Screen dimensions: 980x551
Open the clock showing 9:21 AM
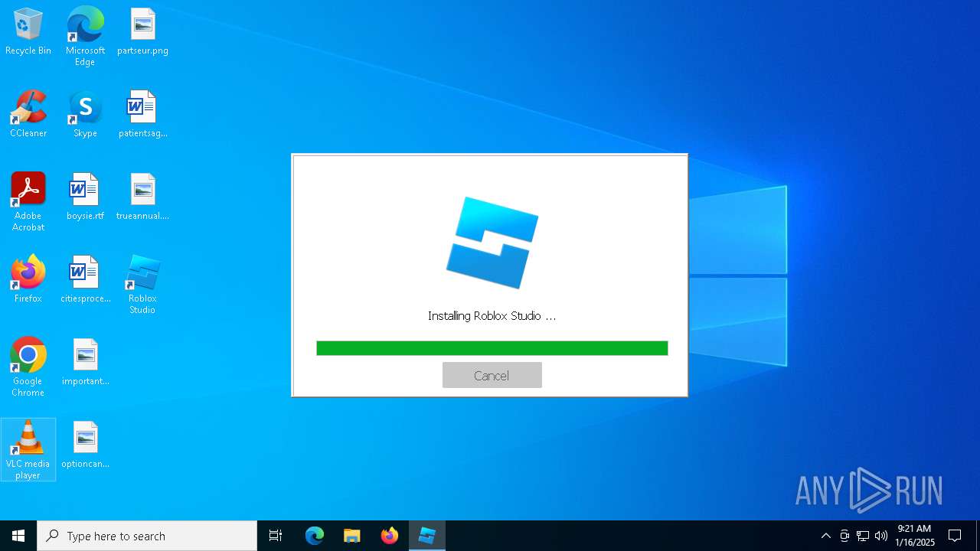915,536
